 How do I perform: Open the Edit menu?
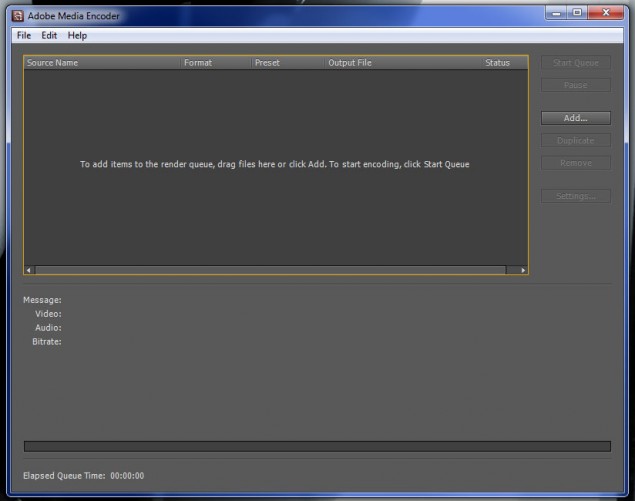tap(49, 35)
